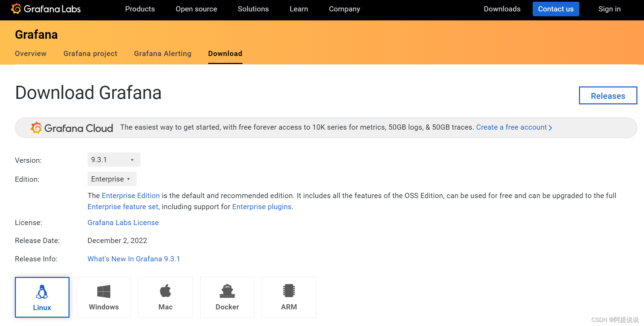Open the Enterprise plugins link
This screenshot has height=326, width=644.
[x=262, y=207]
